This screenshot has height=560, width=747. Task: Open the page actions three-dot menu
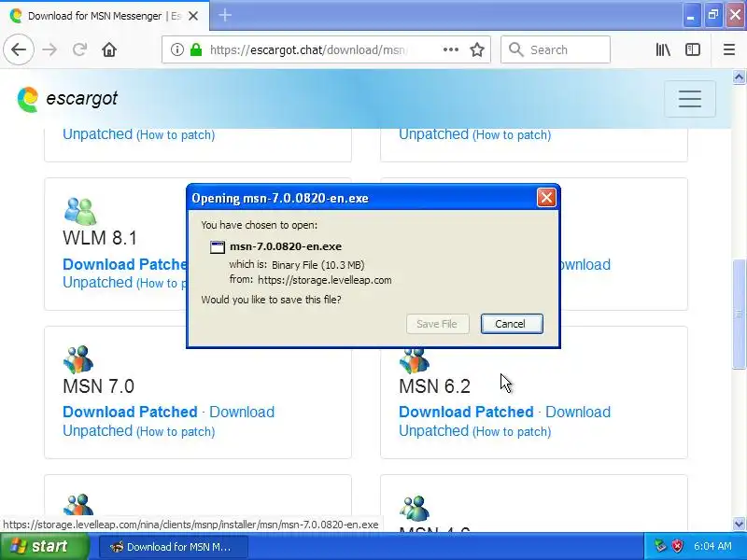click(x=451, y=49)
